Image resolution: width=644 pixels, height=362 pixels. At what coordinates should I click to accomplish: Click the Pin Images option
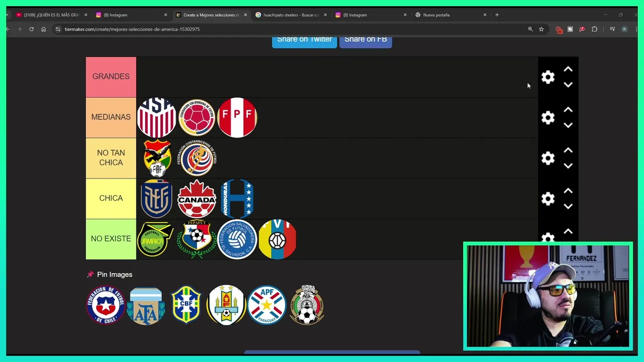(110, 275)
